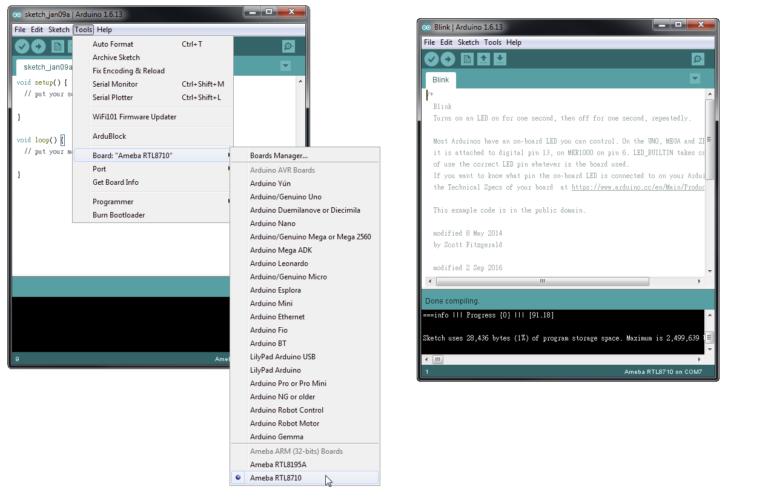The height and width of the screenshot is (492, 768).
Task: Click New sketch icon in sketch_jan09a window
Action: (x=57, y=46)
